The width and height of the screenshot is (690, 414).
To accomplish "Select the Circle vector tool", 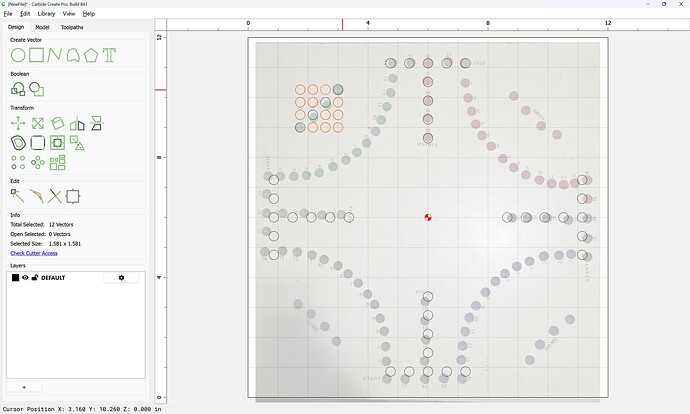I will [x=18, y=55].
